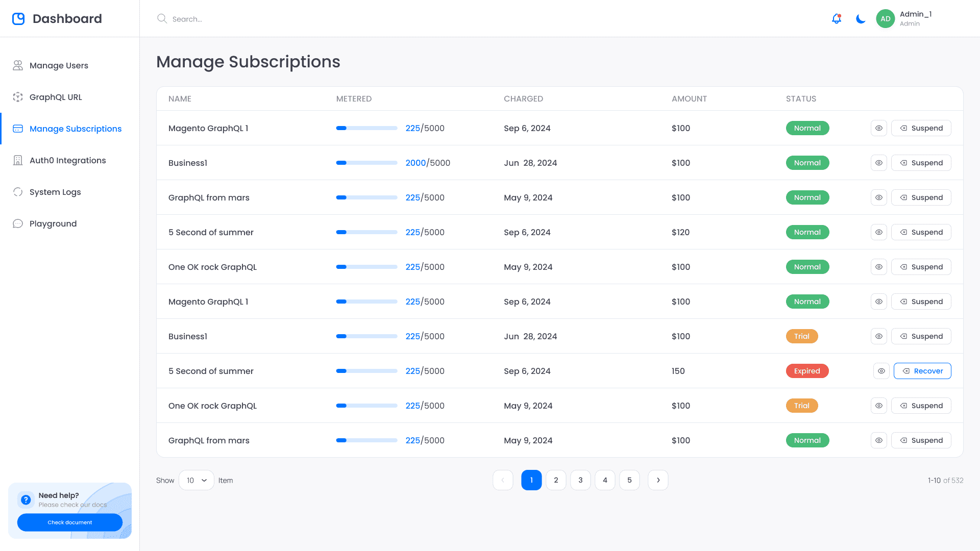This screenshot has height=551, width=980.
Task: Expand the Show 10 items dropdown
Action: 197,480
